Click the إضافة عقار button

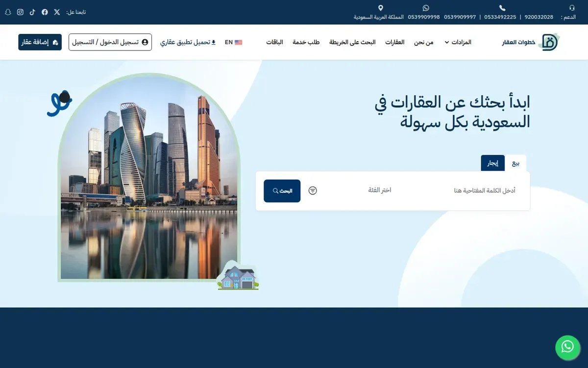click(40, 42)
